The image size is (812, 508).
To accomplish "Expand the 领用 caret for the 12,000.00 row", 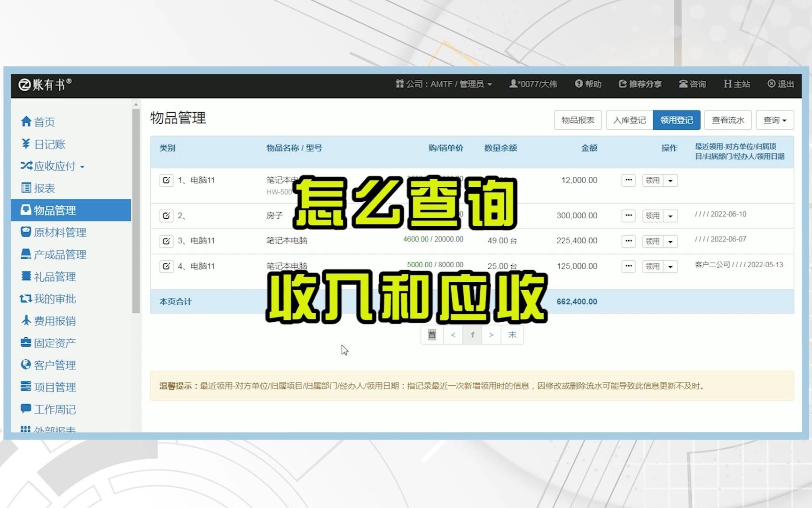I will point(671,181).
